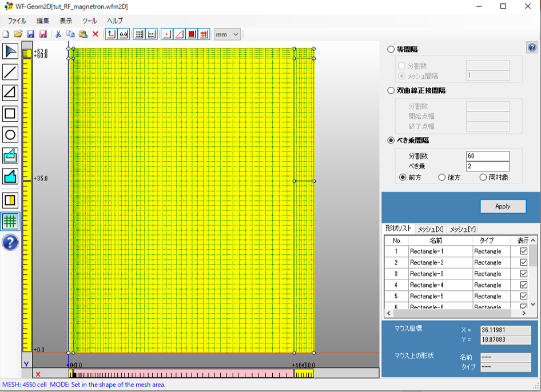Open the ヘルプ menu

tap(115, 21)
